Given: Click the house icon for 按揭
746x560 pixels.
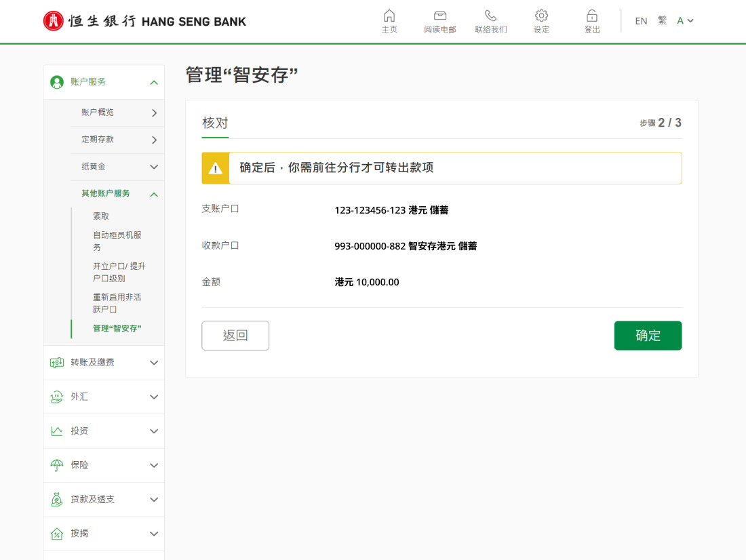Looking at the screenshot, I should point(57,534).
